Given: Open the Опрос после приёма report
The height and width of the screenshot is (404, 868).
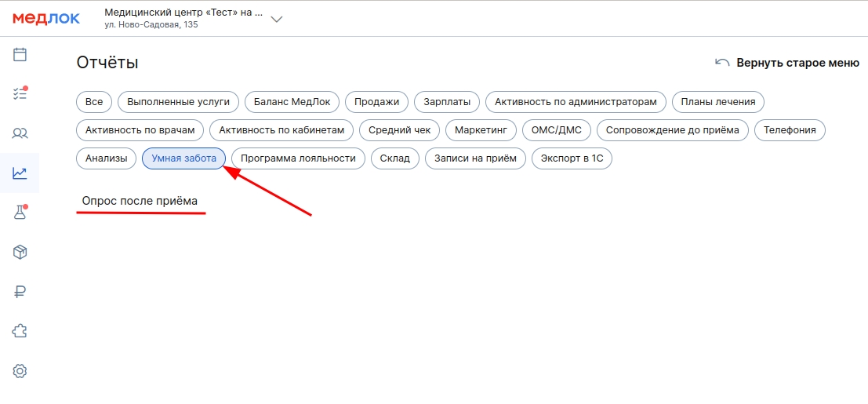Looking at the screenshot, I should (140, 201).
